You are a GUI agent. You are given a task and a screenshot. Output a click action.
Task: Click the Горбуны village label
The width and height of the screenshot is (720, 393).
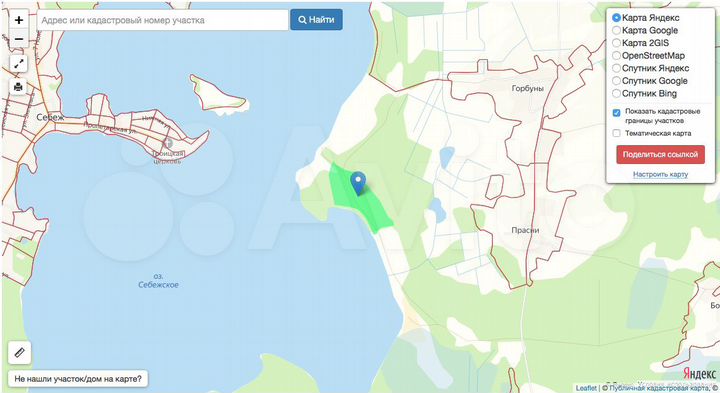point(528,88)
